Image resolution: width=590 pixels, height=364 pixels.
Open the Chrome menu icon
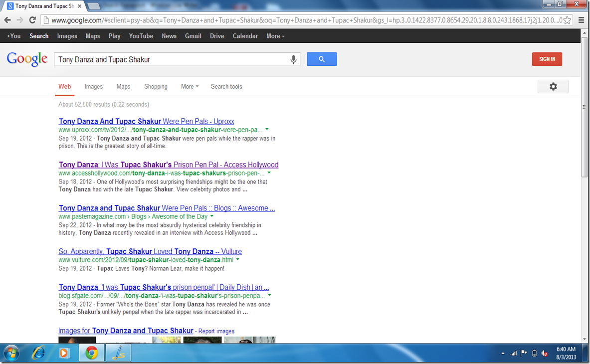tap(581, 20)
